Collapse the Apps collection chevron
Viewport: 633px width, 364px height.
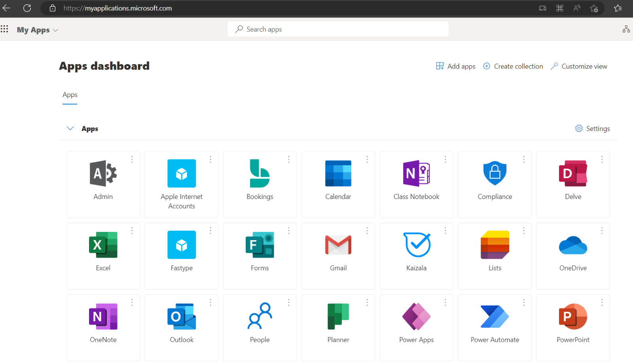pos(70,128)
